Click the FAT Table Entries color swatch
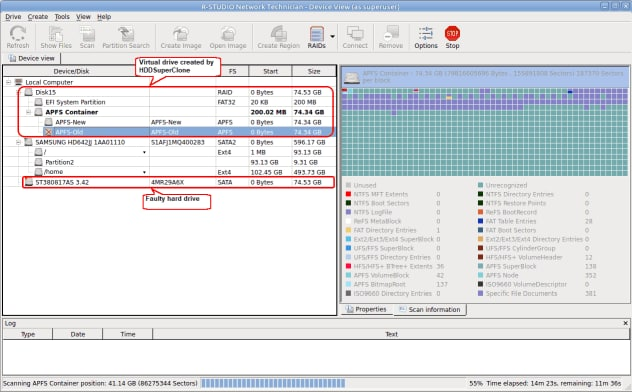This screenshot has width=632, height=392. 480,221
